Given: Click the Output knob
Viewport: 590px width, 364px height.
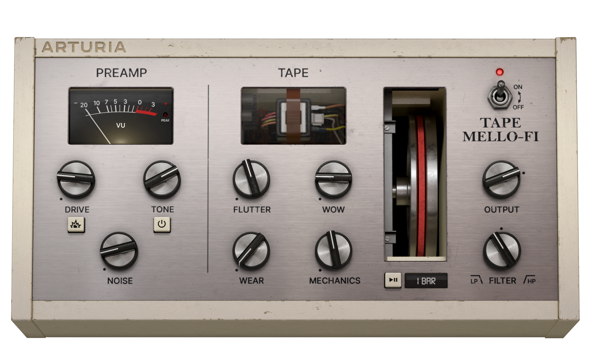Looking at the screenshot, I should coord(501,179).
